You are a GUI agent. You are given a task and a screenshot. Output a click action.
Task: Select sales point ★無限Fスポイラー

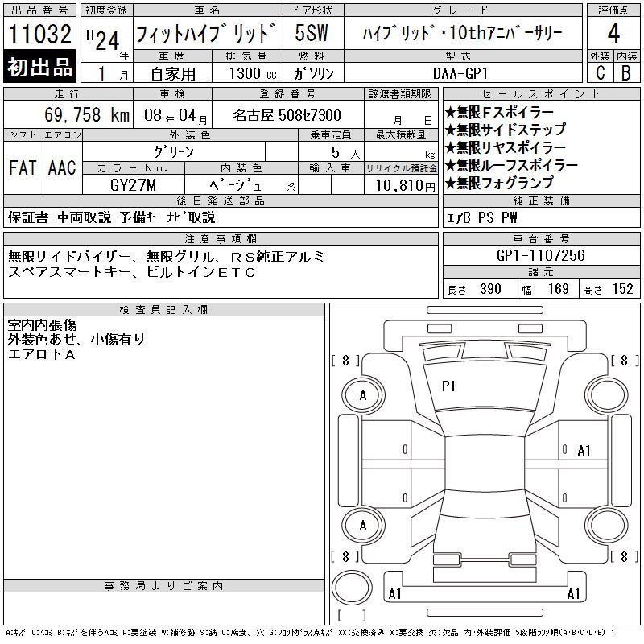499,112
